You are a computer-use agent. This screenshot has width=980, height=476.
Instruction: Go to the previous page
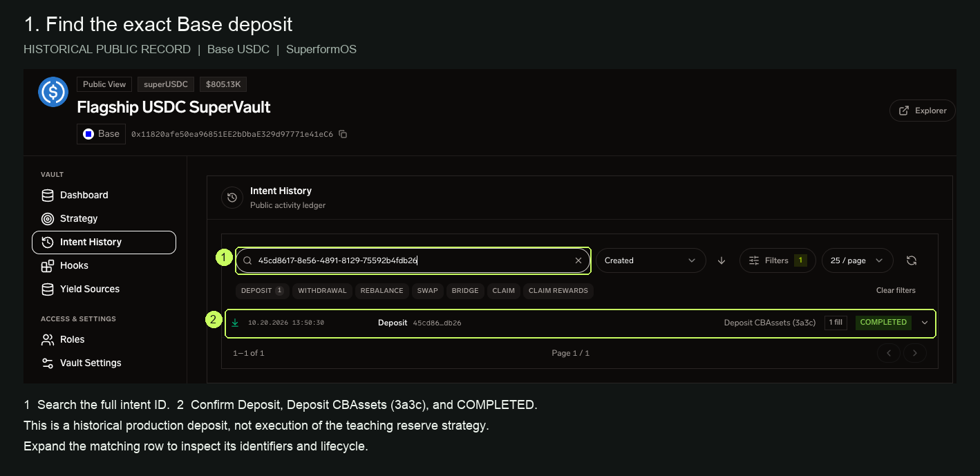pos(889,353)
